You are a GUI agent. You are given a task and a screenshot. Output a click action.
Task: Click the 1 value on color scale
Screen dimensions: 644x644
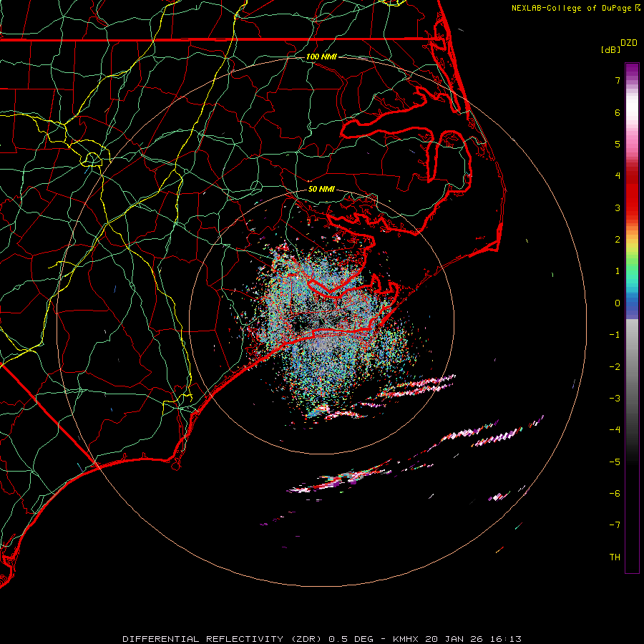tap(618, 271)
